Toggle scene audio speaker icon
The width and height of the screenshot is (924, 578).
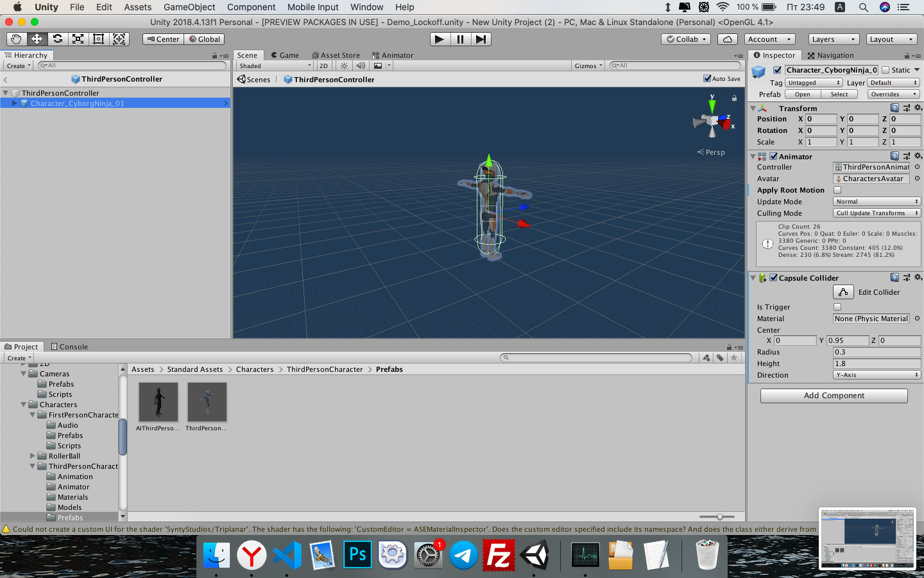pyautogui.click(x=361, y=66)
